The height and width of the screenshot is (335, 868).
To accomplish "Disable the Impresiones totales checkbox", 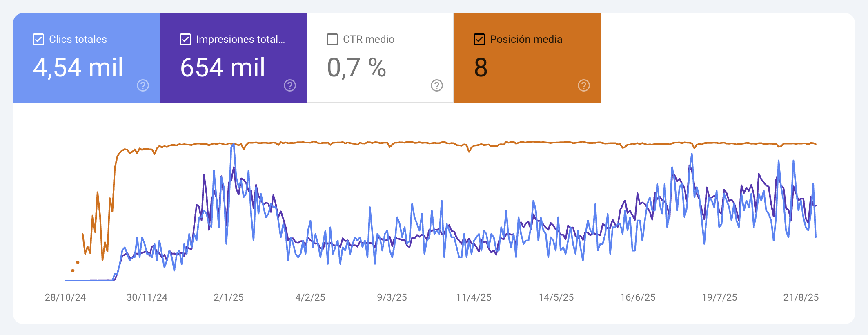I will coord(185,39).
